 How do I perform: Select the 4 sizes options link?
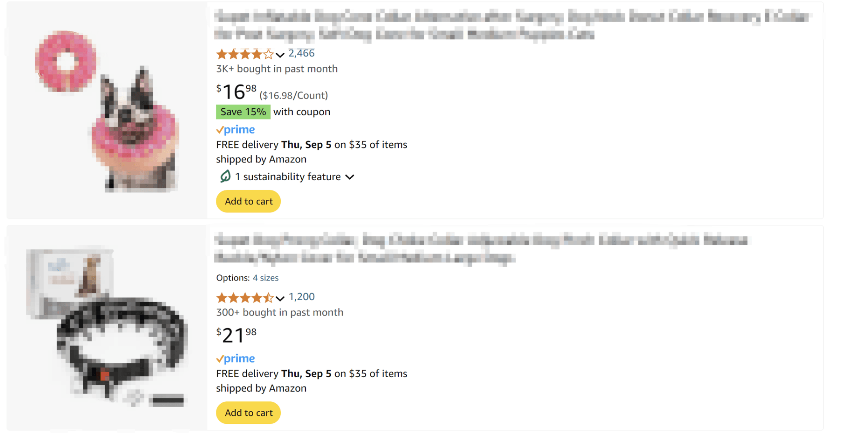click(x=265, y=278)
